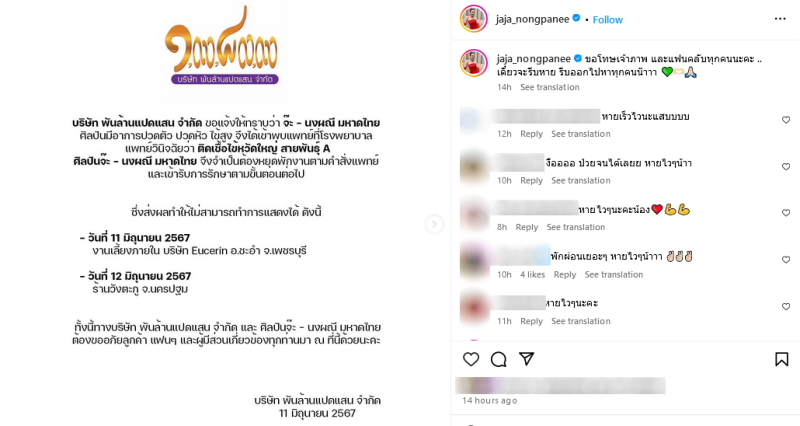Like the comment posted 11h ago

(x=786, y=307)
